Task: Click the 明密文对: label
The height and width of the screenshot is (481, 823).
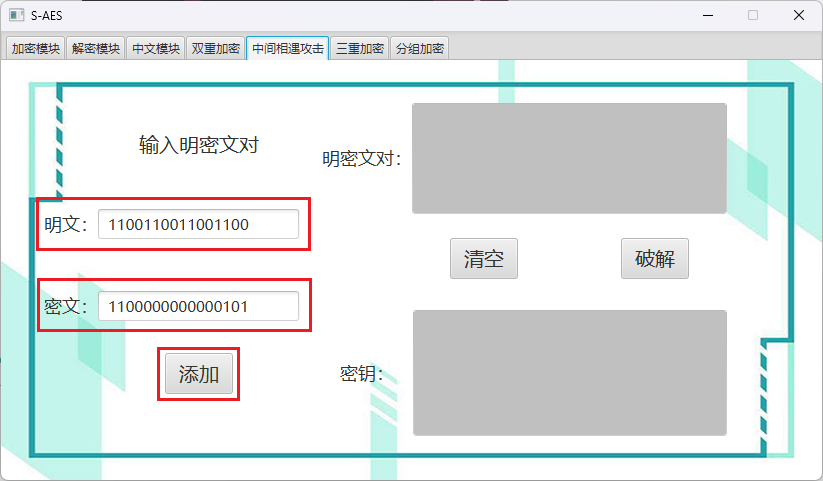Action: tap(361, 159)
